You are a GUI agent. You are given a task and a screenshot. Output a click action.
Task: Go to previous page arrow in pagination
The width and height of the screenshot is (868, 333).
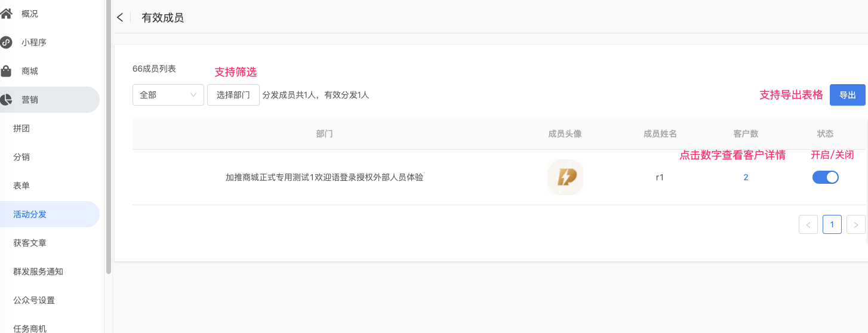pyautogui.click(x=808, y=224)
